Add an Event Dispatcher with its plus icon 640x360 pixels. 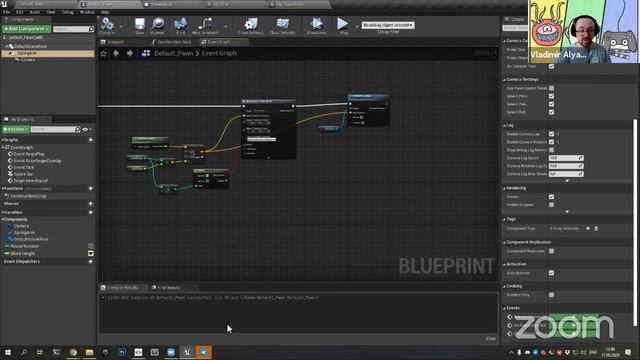[x=91, y=262]
